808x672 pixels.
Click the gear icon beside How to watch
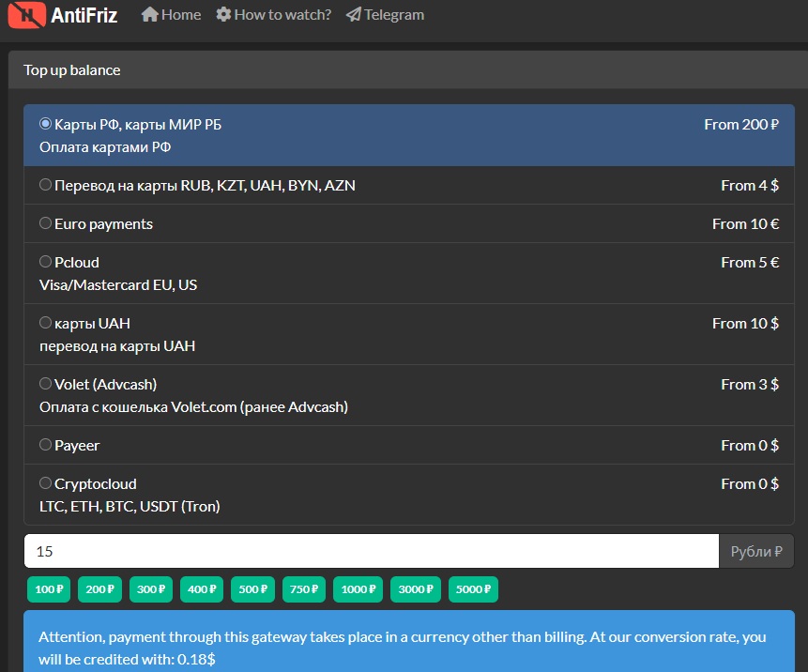click(223, 14)
